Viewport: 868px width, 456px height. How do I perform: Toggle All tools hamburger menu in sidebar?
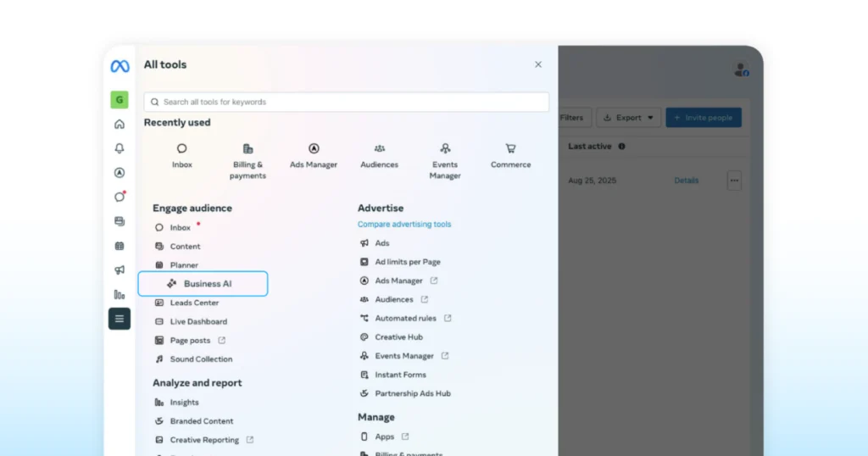pos(119,319)
